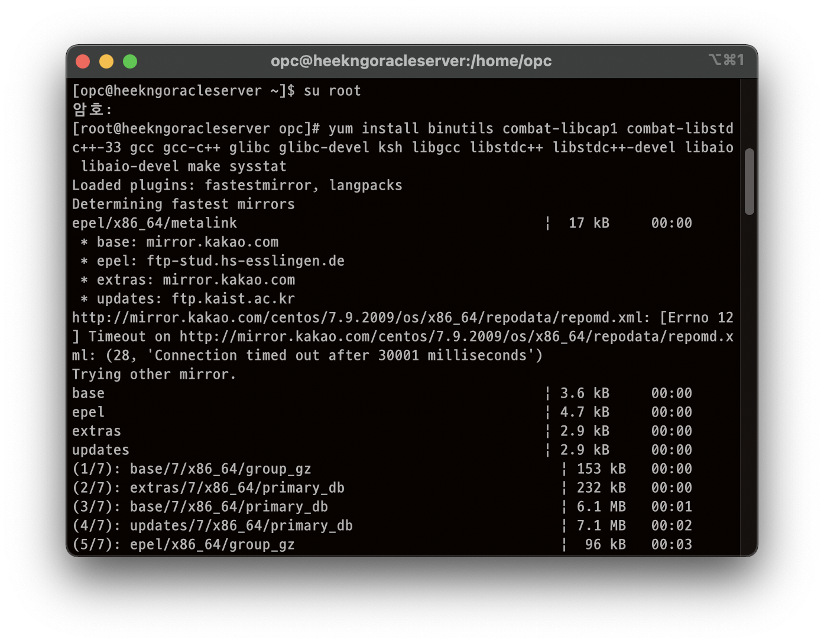Click the 'epel' repo row

coord(382,412)
